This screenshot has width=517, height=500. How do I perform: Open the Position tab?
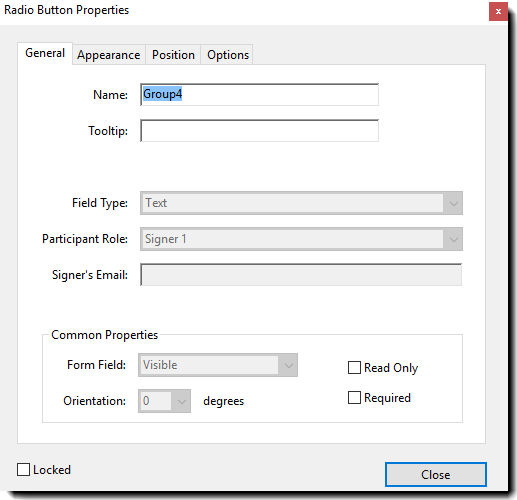pyautogui.click(x=173, y=55)
